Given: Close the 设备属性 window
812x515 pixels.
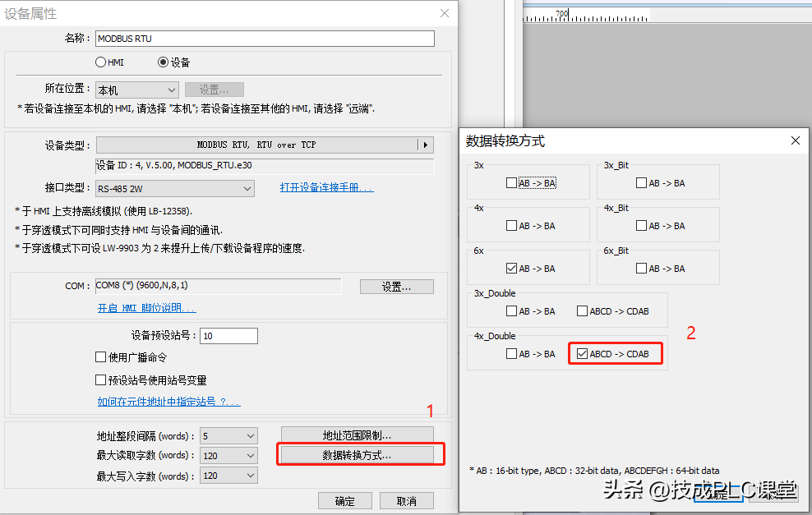Looking at the screenshot, I should [x=445, y=13].
